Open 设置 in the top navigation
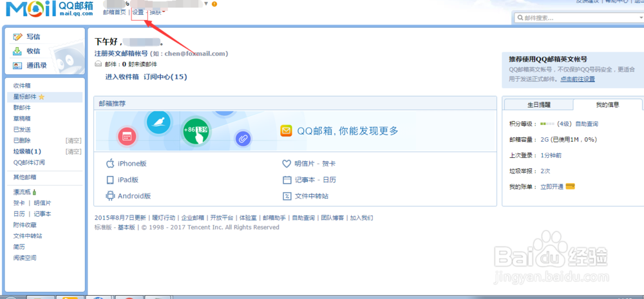The height and width of the screenshot is (299, 644). click(x=138, y=12)
